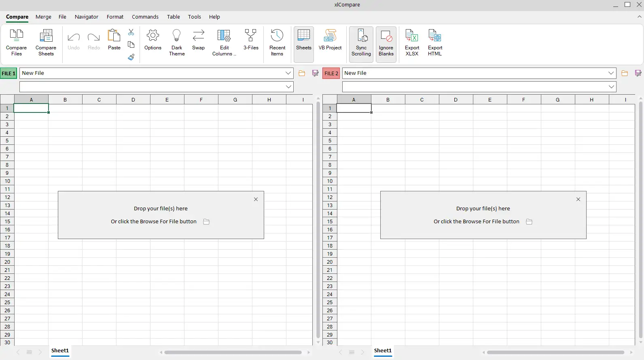This screenshot has height=360, width=644.
Task: Click the Cut scissors icon
Action: tap(131, 32)
